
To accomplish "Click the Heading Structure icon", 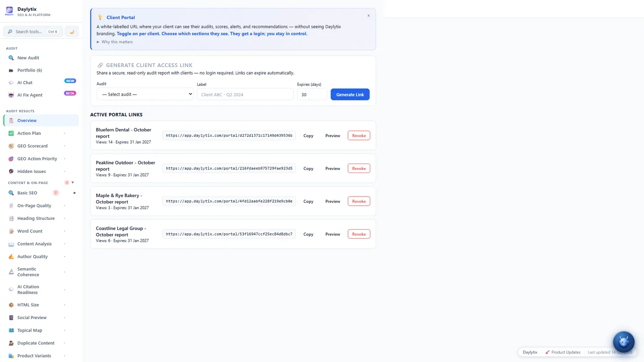I will (x=11, y=219).
